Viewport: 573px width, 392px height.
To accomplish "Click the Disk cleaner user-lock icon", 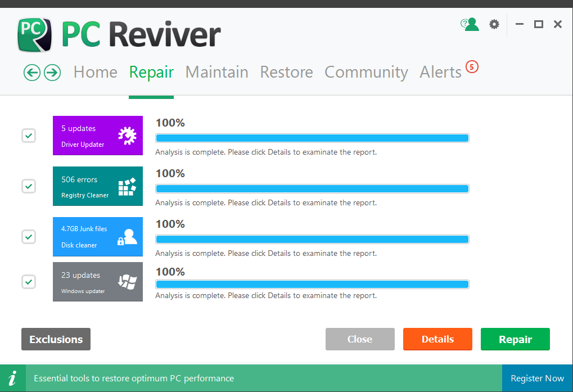I will click(x=127, y=237).
